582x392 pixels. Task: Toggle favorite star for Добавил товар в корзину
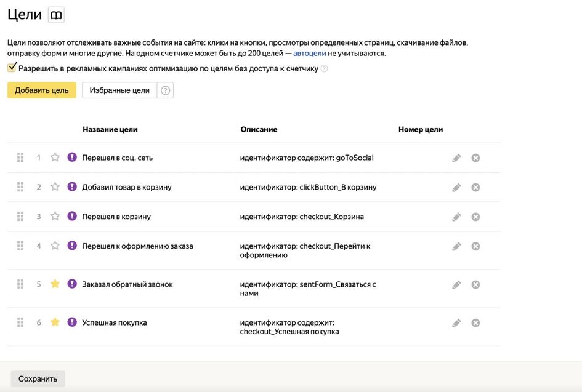55,187
